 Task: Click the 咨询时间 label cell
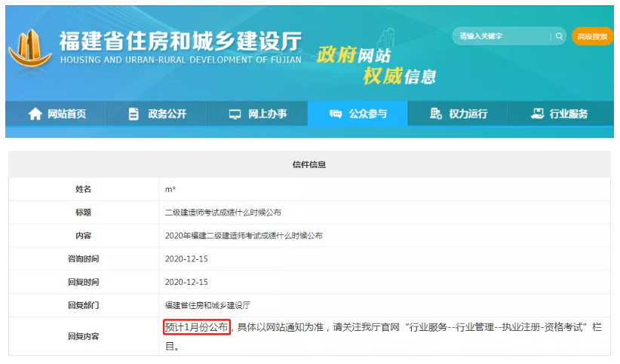point(84,259)
